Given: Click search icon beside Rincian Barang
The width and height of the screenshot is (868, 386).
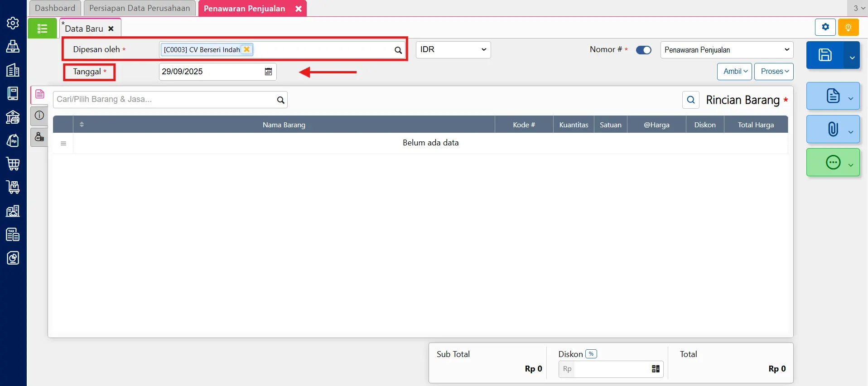Looking at the screenshot, I should tap(690, 100).
